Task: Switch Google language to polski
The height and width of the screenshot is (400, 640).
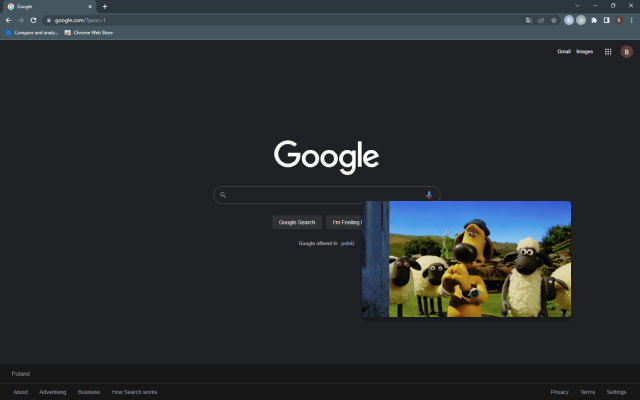Action: (347, 243)
